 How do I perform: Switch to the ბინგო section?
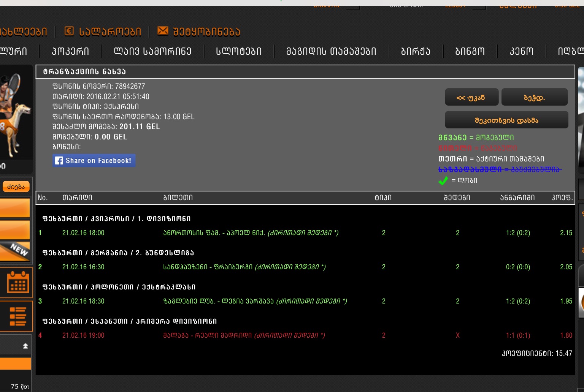tap(470, 51)
